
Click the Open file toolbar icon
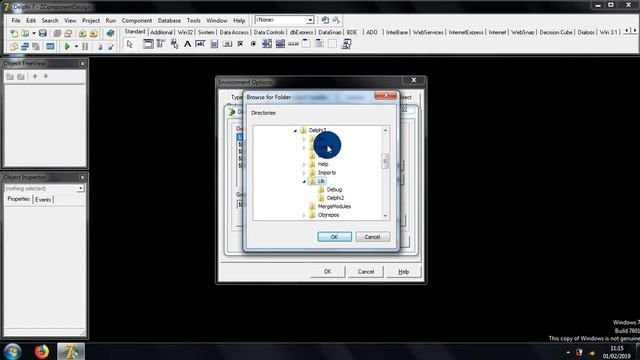click(25, 33)
